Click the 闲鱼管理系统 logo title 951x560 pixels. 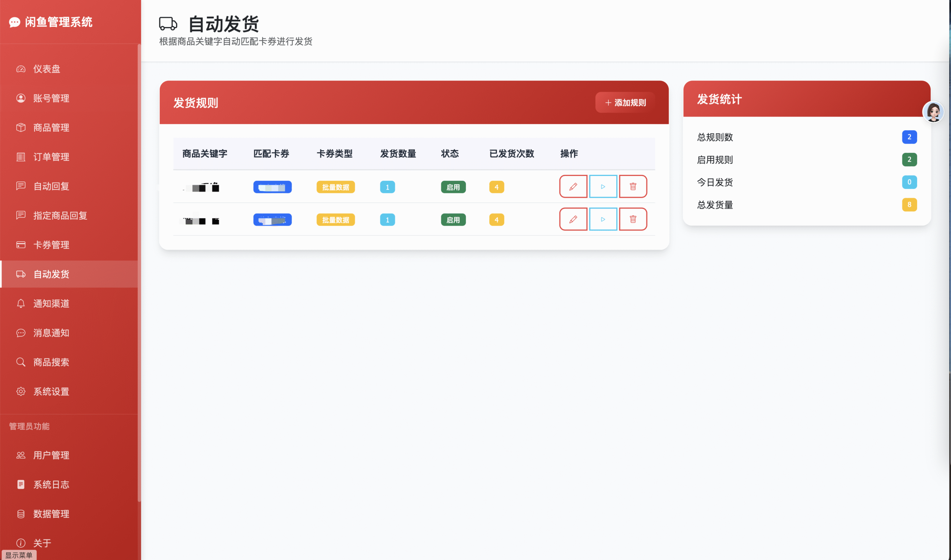(59, 22)
